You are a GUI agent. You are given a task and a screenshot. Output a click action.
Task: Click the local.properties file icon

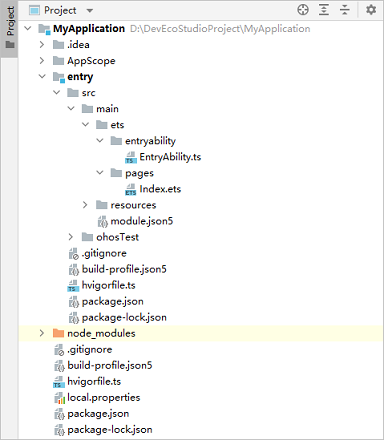point(59,398)
